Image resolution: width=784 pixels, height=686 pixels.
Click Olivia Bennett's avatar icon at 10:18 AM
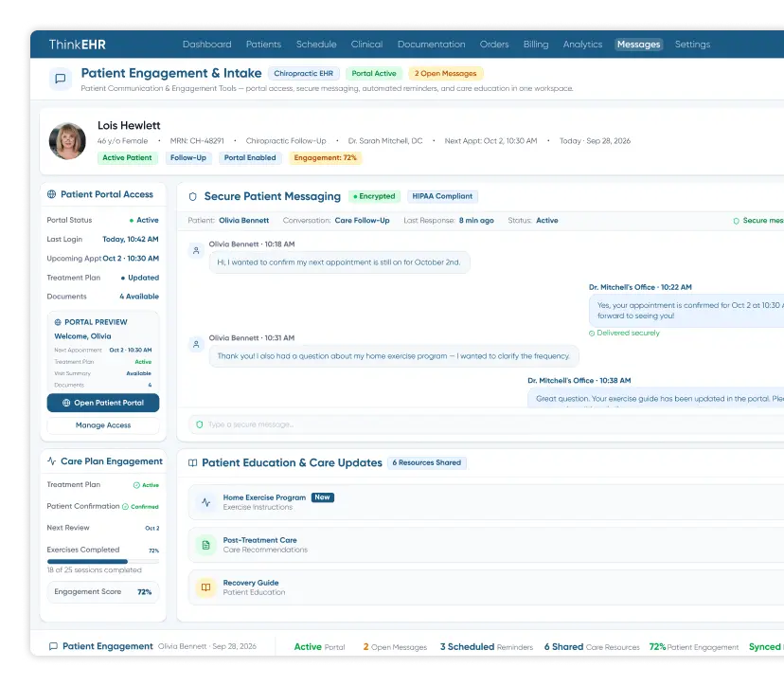196,250
